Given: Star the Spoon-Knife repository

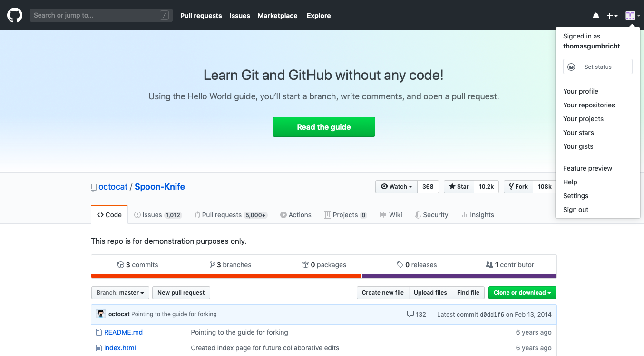Looking at the screenshot, I should click(459, 187).
